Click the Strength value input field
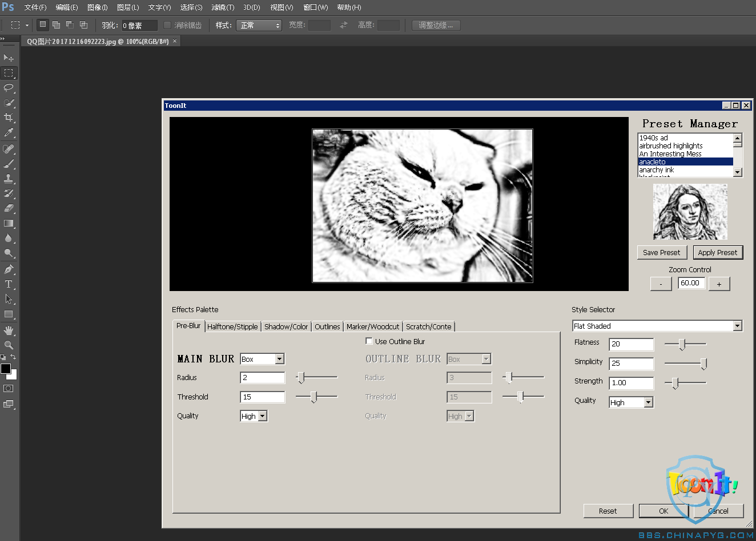 pyautogui.click(x=631, y=383)
